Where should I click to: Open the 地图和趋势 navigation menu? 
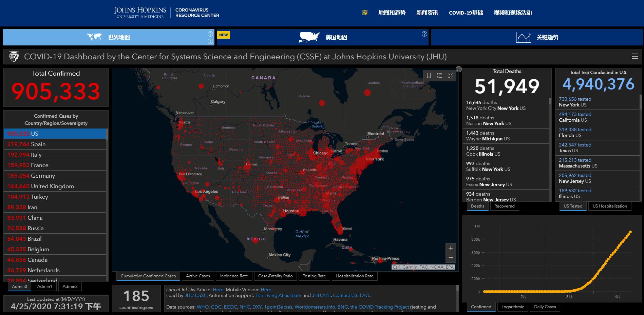click(392, 13)
